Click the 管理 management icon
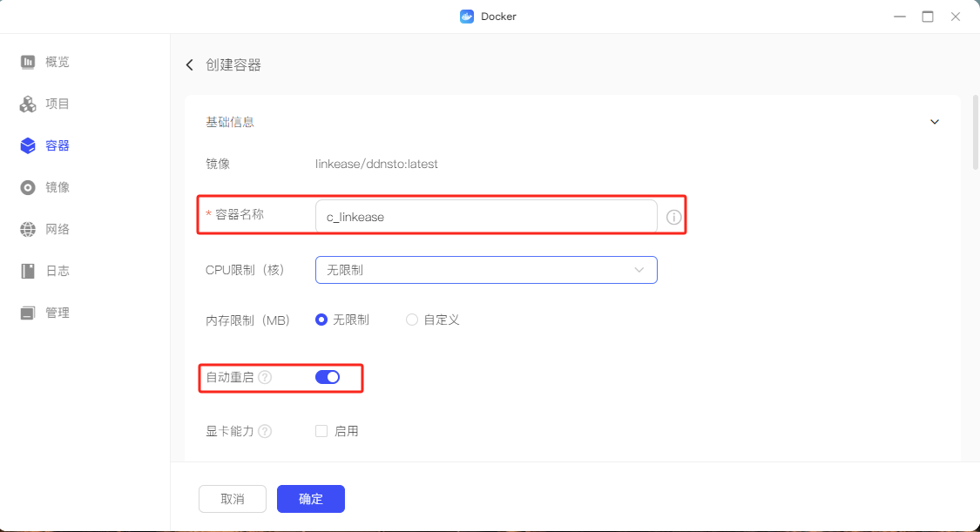This screenshot has width=980, height=532. (28, 313)
